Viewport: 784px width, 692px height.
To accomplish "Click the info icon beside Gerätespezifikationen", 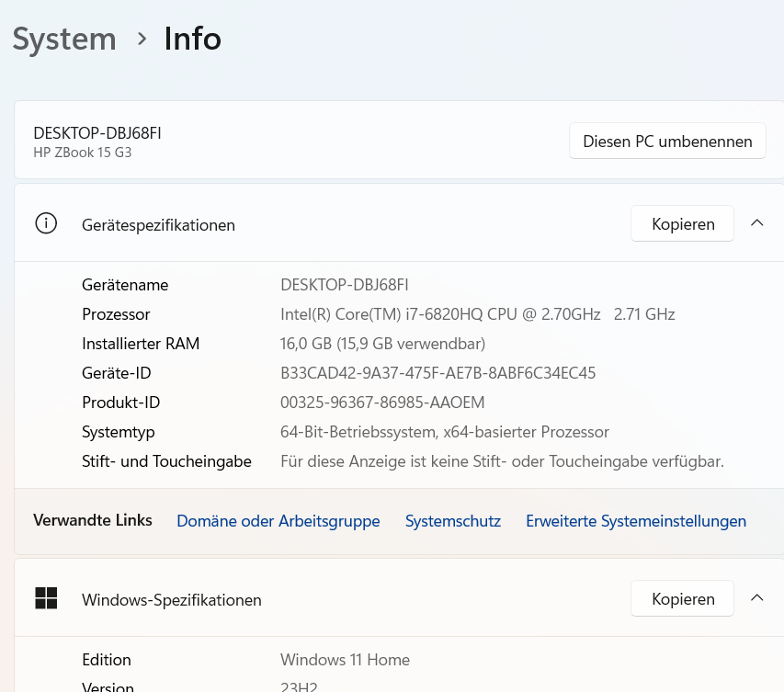I will click(x=46, y=223).
